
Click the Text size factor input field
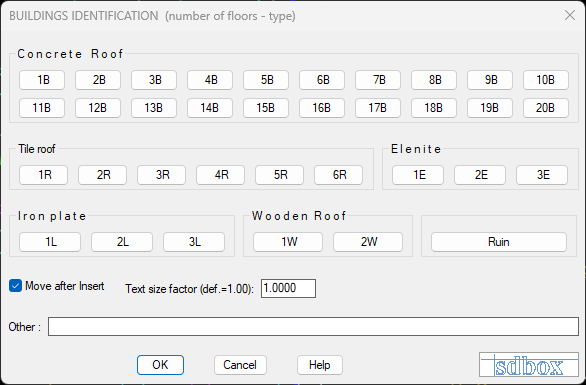point(288,288)
